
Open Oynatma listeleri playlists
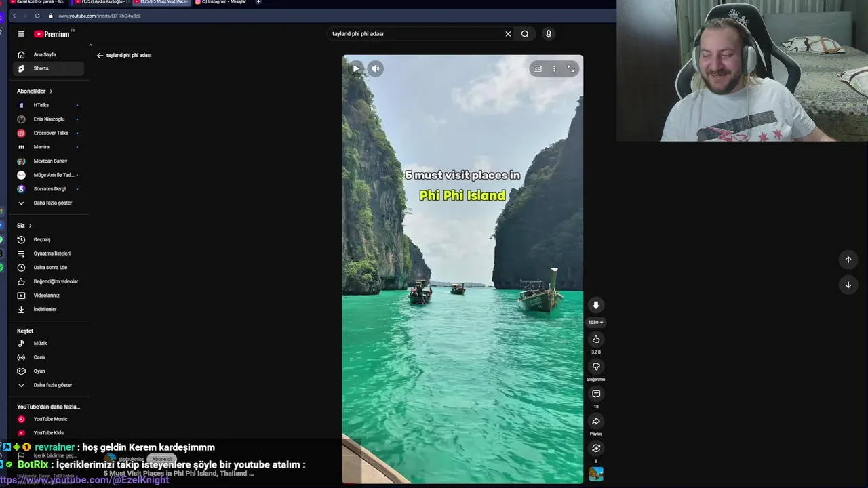[49, 253]
